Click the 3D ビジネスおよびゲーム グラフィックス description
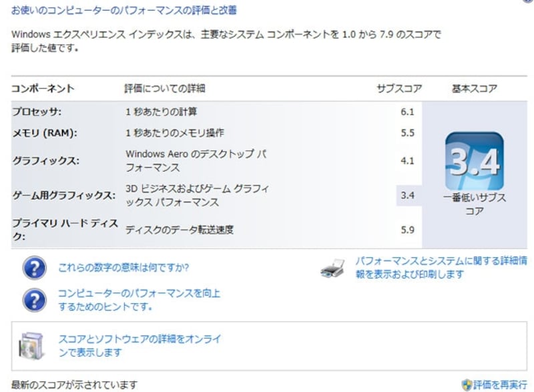Image resolution: width=534 pixels, height=392 pixels. pos(197,195)
